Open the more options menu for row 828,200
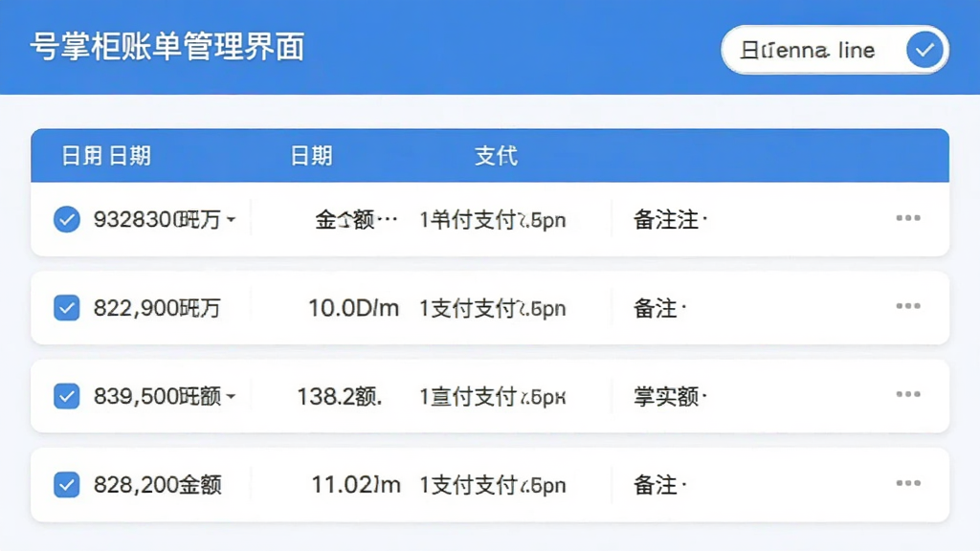980x551 pixels. [x=907, y=483]
